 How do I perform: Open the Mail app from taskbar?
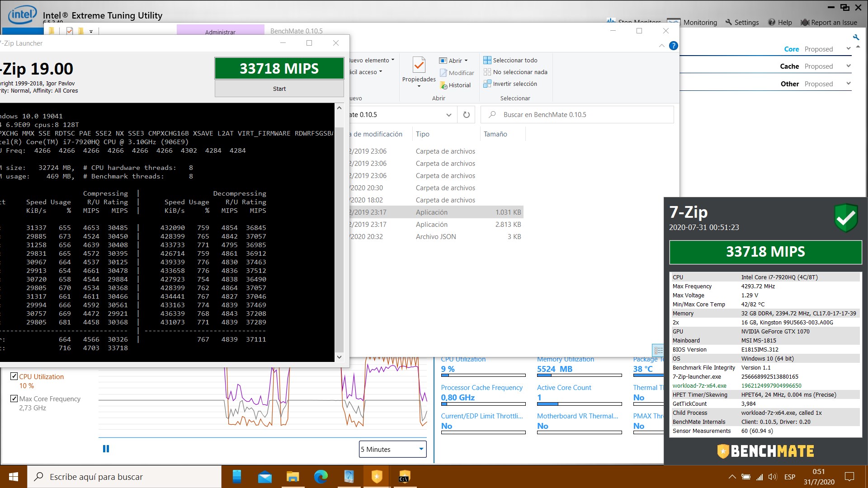point(265,477)
